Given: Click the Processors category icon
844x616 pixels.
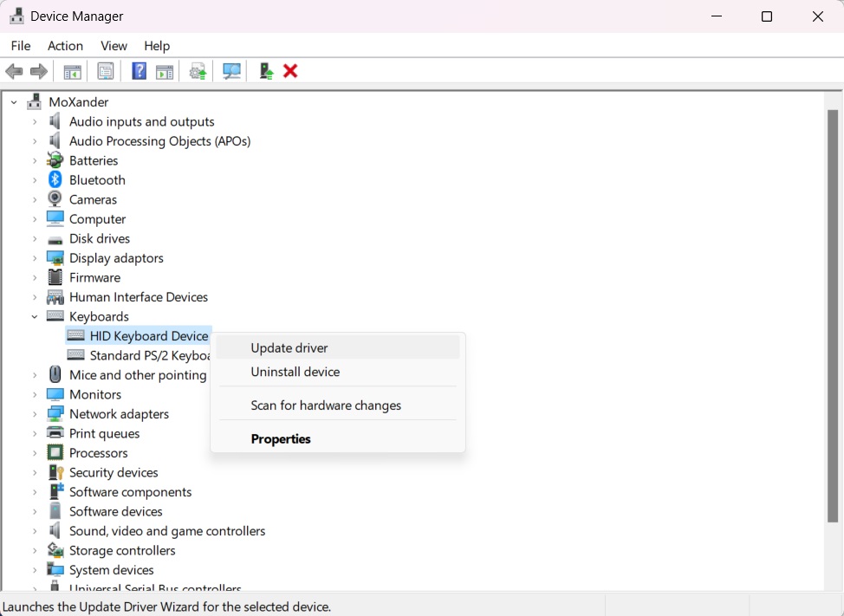Looking at the screenshot, I should 55,452.
